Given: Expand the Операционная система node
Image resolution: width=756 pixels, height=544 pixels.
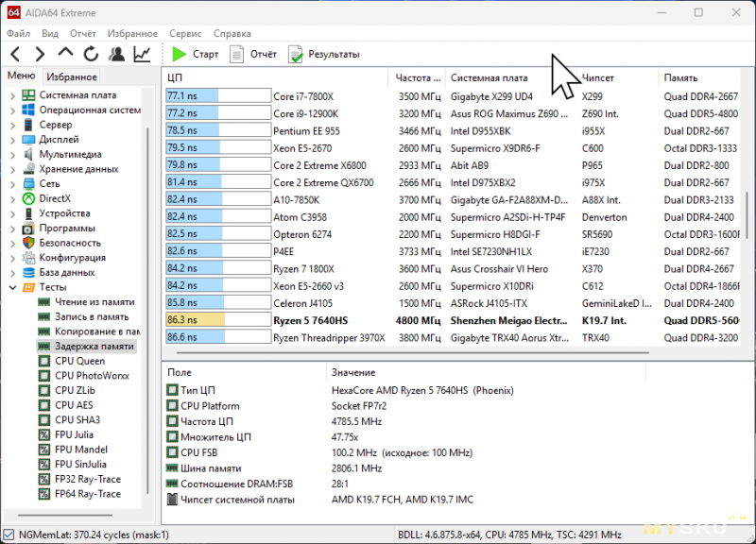Looking at the screenshot, I should 12,110.
